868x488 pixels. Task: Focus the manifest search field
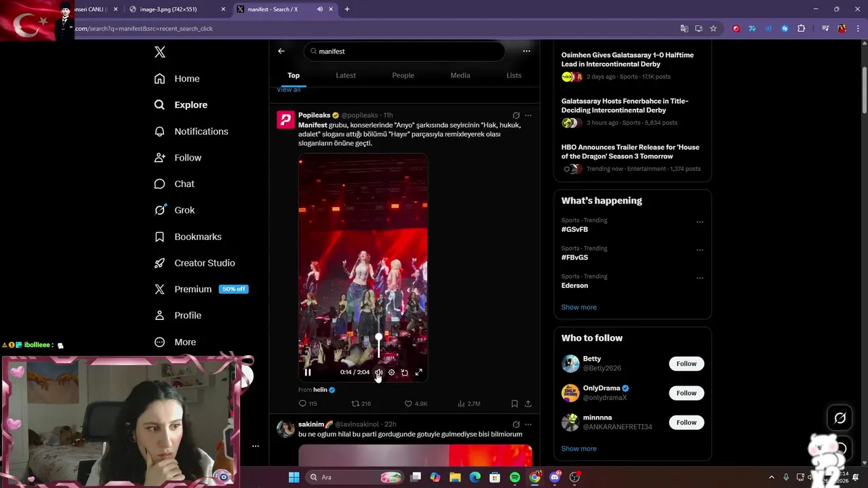pos(405,52)
